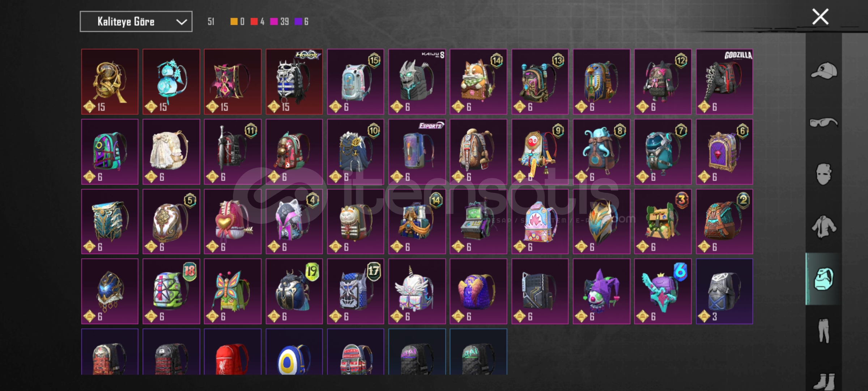Open the sunglasses category in the sidebar
The height and width of the screenshot is (391, 868).
(824, 123)
